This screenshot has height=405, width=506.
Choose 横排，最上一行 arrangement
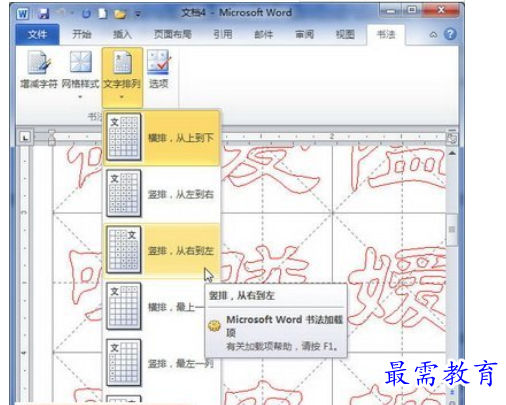coord(161,307)
